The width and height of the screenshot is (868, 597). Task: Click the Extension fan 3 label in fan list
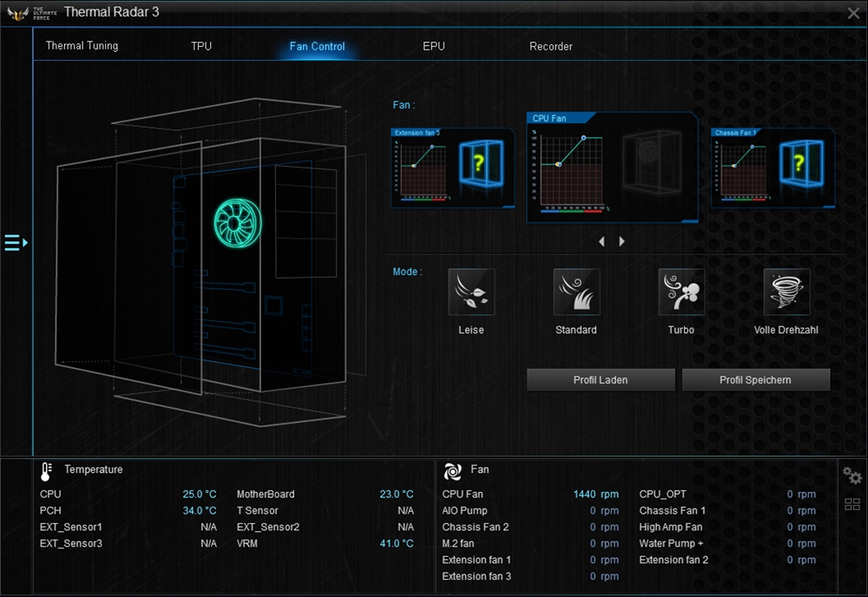pos(476,576)
